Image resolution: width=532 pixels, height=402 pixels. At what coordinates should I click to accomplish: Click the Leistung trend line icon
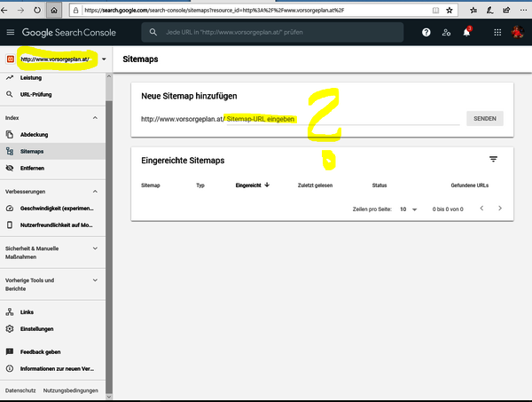[10, 78]
